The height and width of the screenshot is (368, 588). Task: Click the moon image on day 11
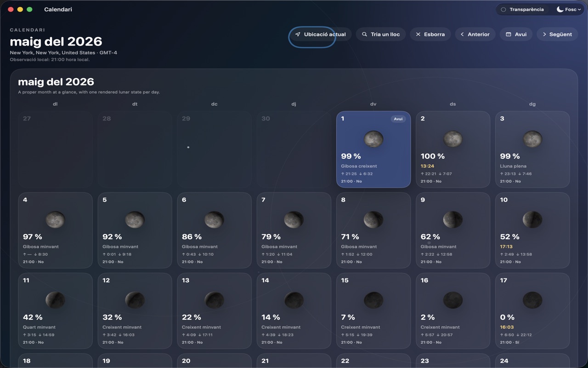pos(55,300)
